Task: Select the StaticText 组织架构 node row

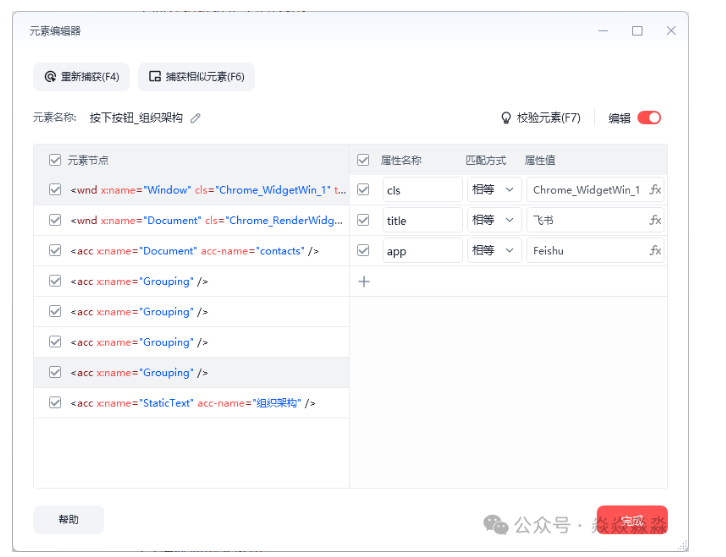Action: 191,403
